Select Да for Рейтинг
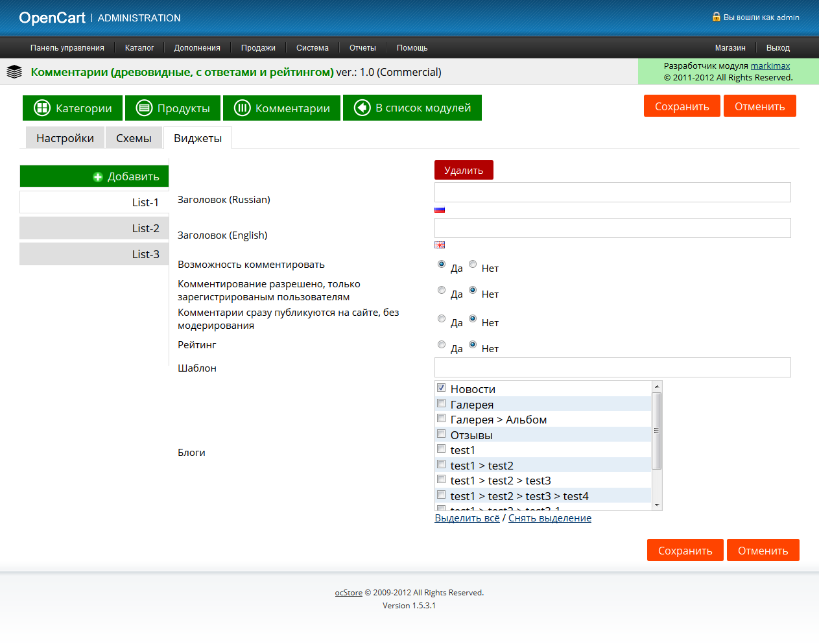Viewport: 819px width, 644px height. click(442, 344)
